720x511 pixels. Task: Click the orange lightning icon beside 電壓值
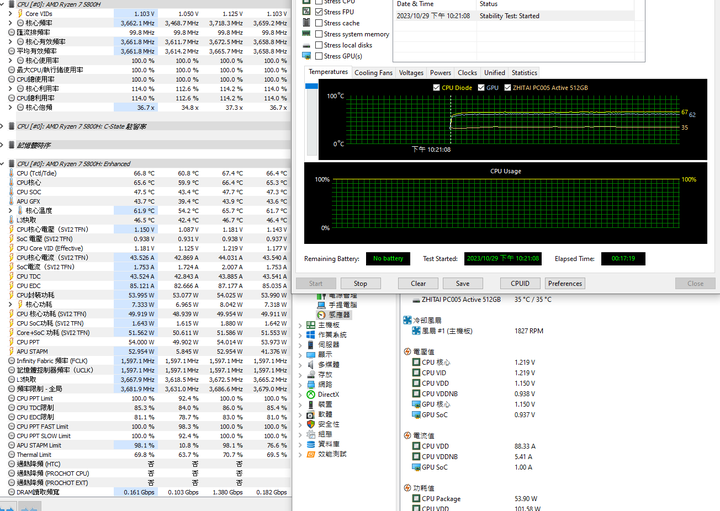click(407, 352)
